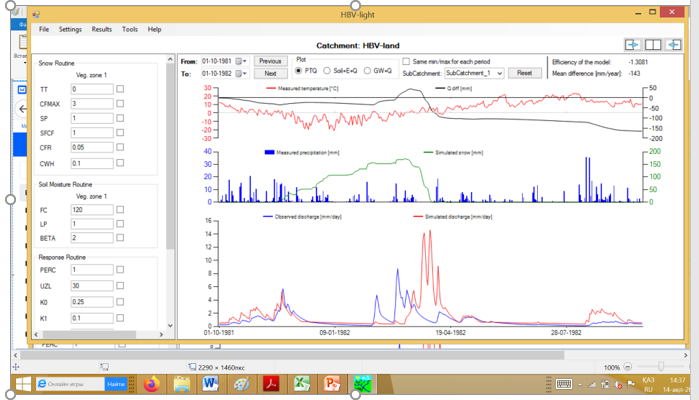Open Firefox from the taskbar
This screenshot has height=400, width=699.
[x=151, y=384]
